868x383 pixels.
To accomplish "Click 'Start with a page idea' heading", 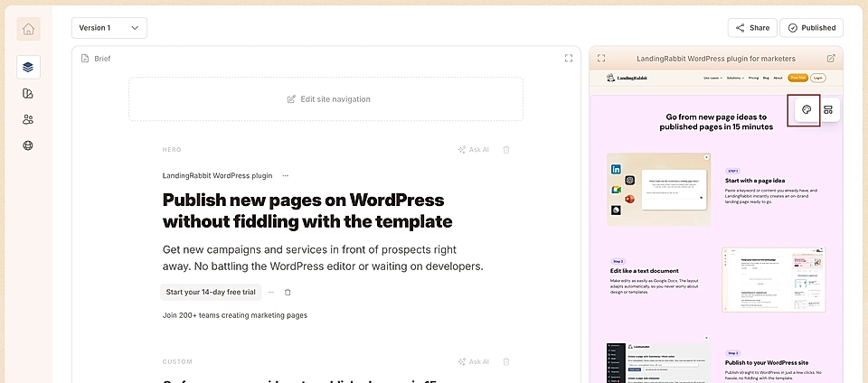I will 755,180.
